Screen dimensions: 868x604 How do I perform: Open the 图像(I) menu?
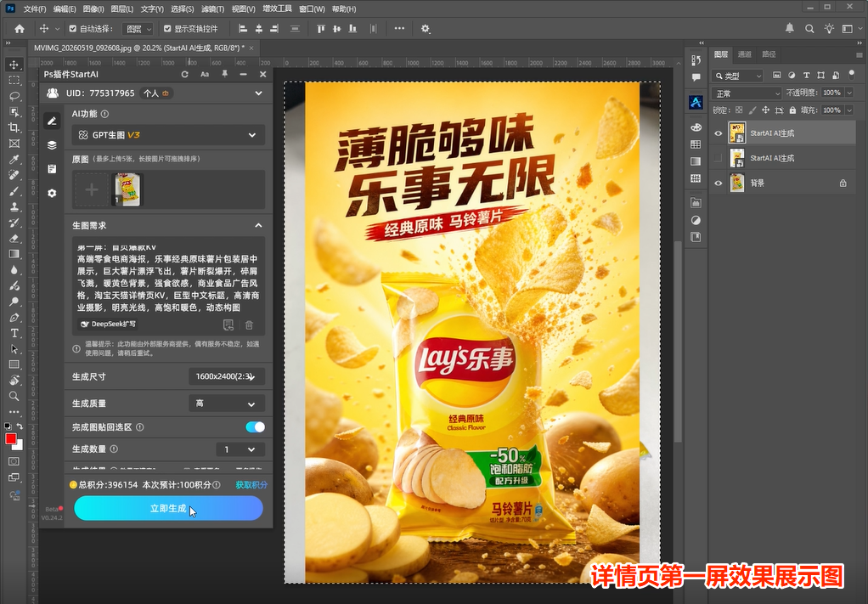point(93,8)
